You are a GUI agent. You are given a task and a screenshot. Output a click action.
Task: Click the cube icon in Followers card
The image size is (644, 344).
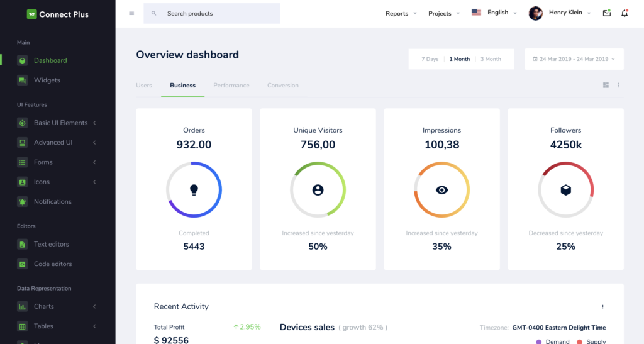click(x=565, y=189)
